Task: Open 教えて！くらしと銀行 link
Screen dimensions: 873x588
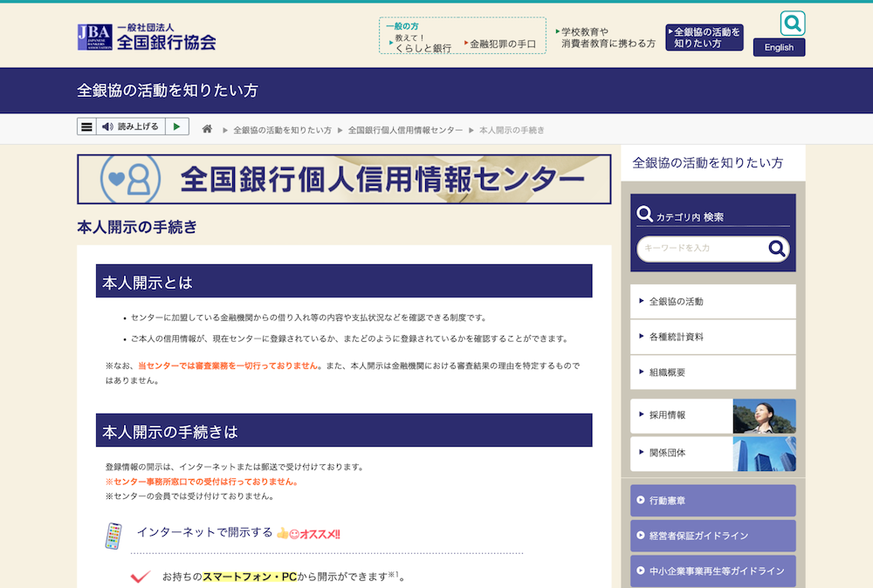Action: pyautogui.click(x=421, y=44)
